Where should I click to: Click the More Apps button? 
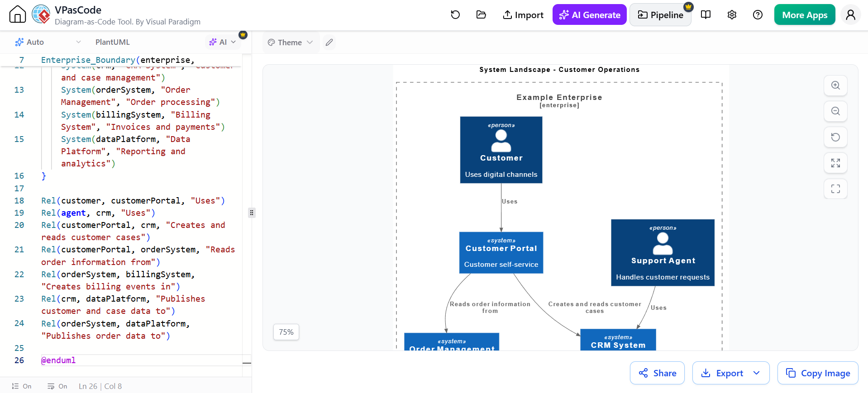point(805,15)
